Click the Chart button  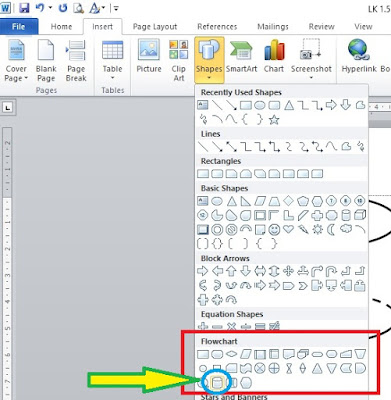tap(274, 57)
